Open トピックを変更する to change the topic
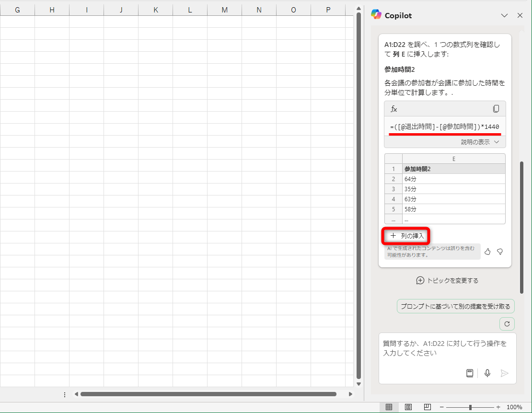Viewport: 532px width, 413px height. point(447,280)
